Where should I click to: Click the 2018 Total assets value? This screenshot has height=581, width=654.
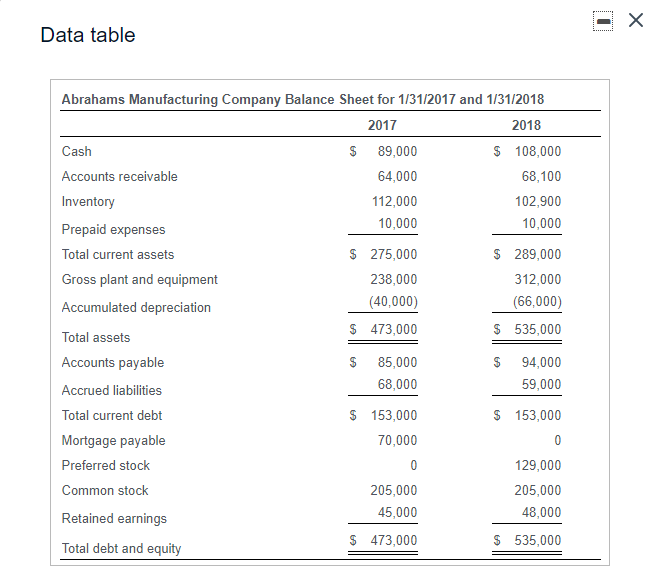[538, 329]
